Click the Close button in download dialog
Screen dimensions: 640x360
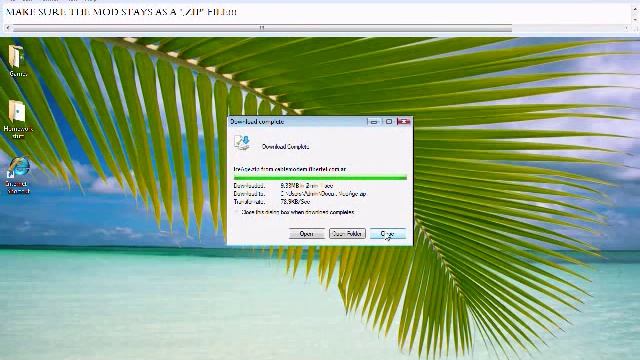[x=388, y=234]
